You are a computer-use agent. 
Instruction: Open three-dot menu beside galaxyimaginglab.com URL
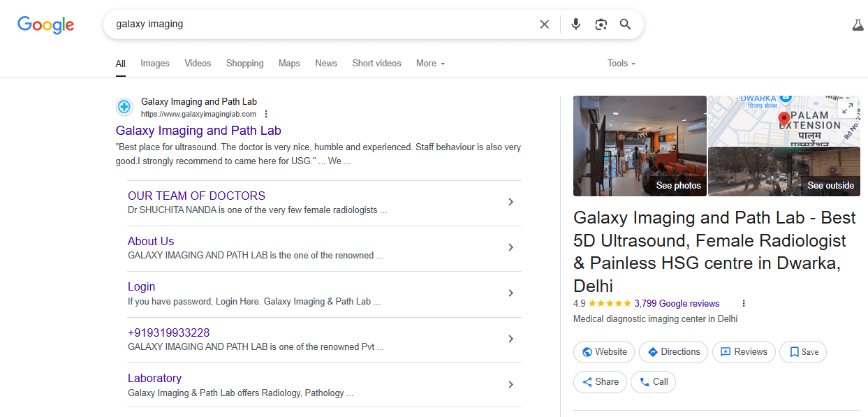coord(266,114)
